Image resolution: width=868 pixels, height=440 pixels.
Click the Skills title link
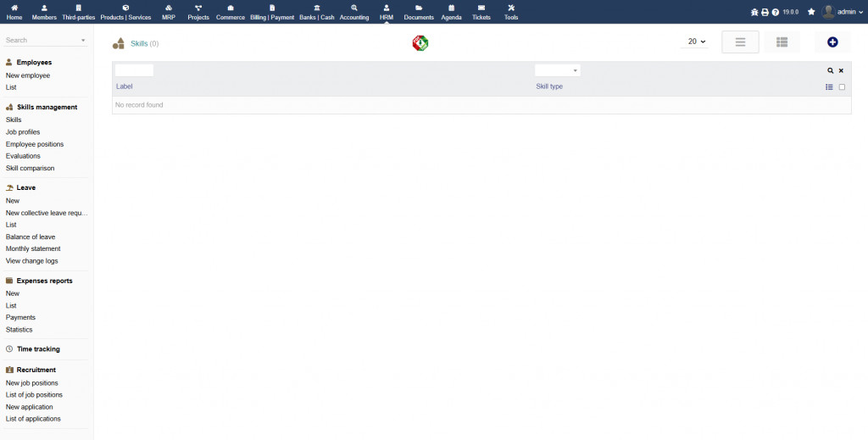pyautogui.click(x=139, y=43)
